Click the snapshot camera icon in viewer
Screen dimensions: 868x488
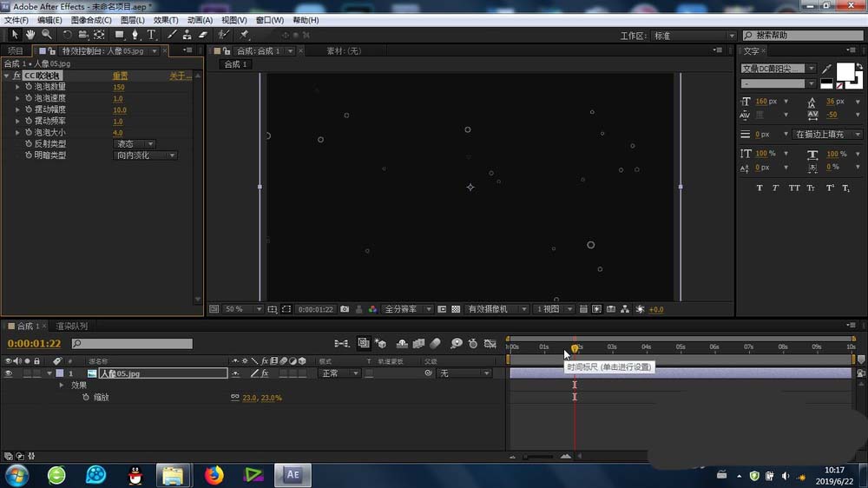[345, 309]
